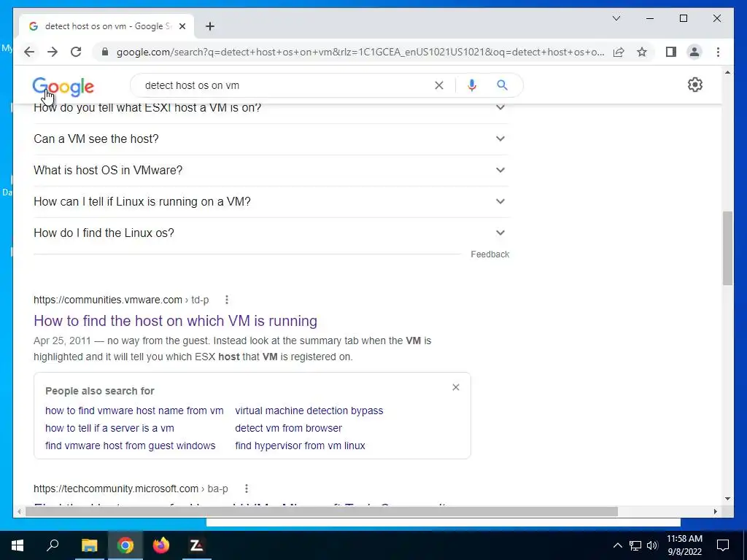Image resolution: width=747 pixels, height=560 pixels.
Task: Expand 'How do I find the Linux os?'
Action: 271,233
